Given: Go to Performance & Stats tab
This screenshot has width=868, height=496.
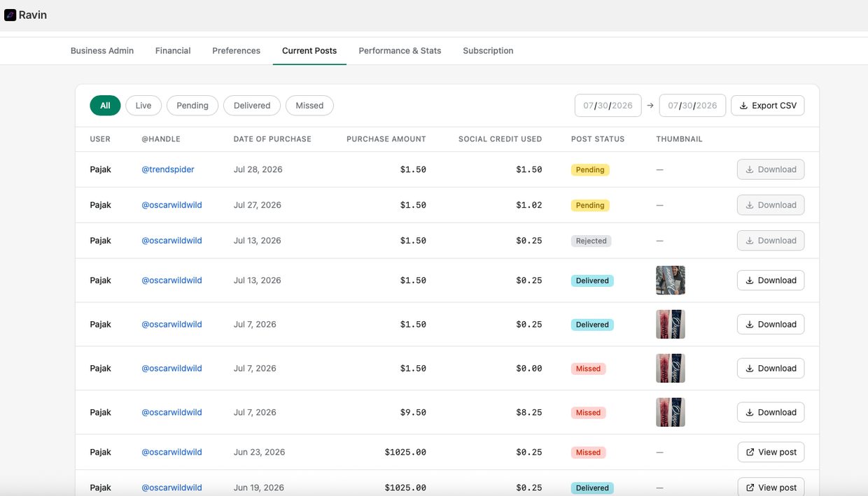Looking at the screenshot, I should click(x=400, y=50).
